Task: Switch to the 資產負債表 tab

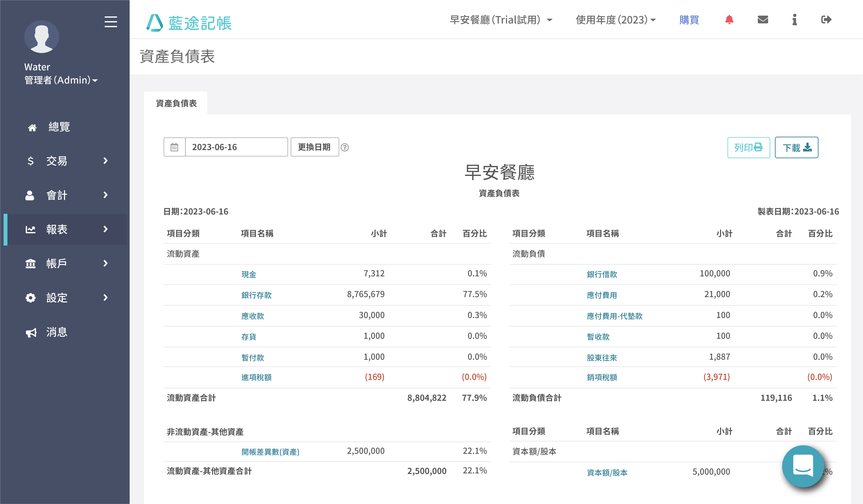Action: (x=176, y=103)
